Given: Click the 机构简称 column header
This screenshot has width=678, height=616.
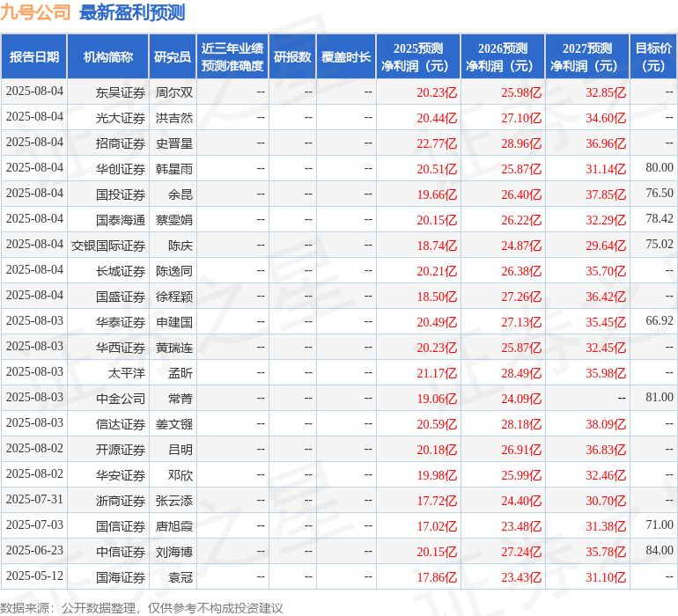Looking at the screenshot, I should [108, 57].
